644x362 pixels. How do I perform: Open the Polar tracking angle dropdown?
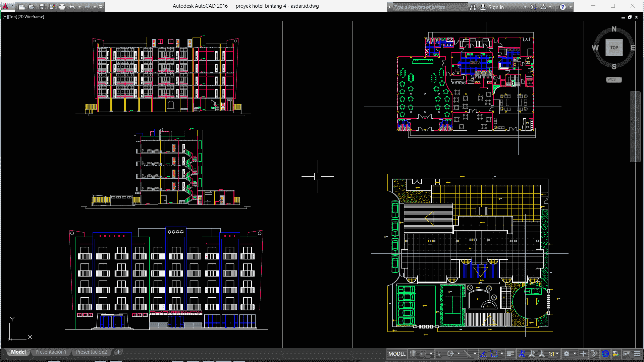(x=459, y=354)
